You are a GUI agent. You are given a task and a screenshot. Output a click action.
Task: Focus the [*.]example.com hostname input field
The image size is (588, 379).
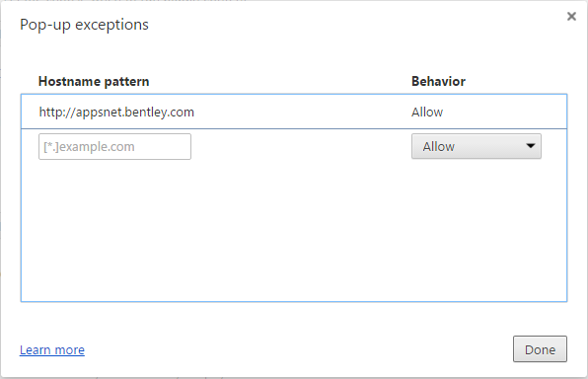pos(114,146)
